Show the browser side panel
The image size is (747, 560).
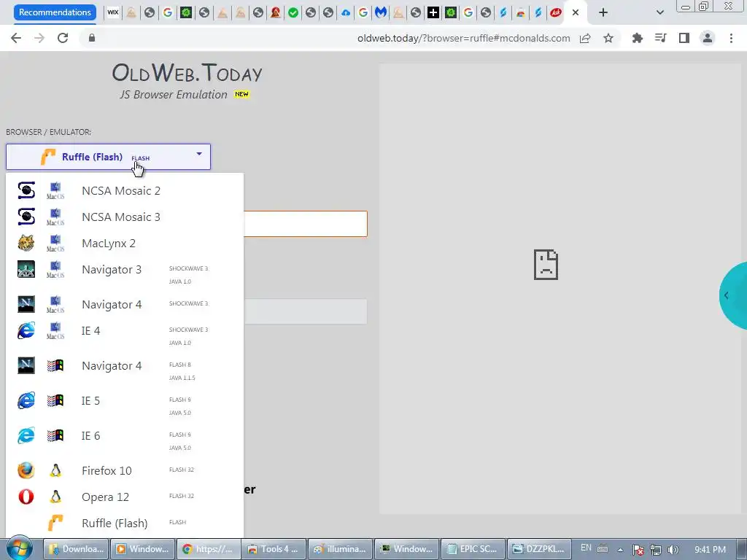point(684,38)
